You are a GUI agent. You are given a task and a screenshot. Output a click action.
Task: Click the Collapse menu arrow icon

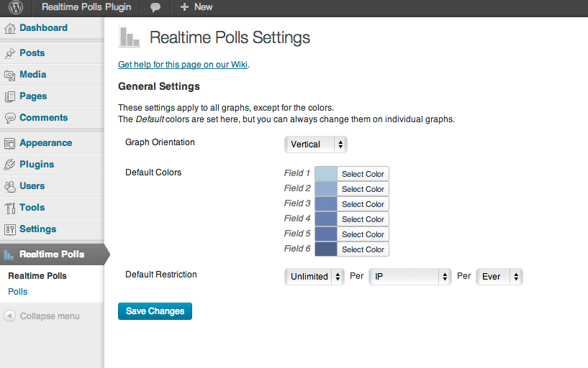(x=10, y=316)
